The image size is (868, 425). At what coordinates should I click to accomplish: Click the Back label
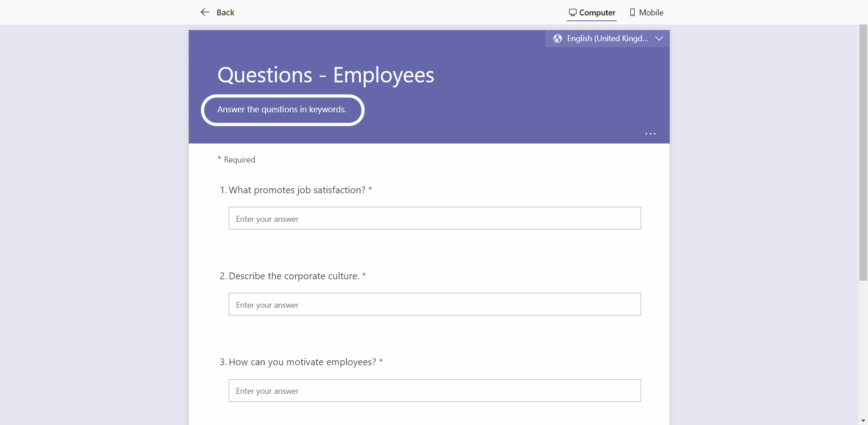point(225,13)
